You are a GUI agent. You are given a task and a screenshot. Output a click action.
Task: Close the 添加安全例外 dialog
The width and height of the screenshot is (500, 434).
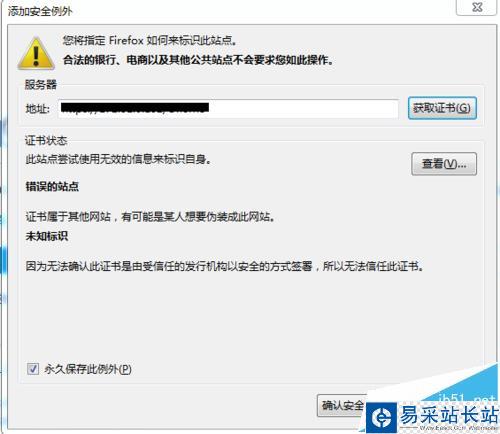click(x=477, y=7)
